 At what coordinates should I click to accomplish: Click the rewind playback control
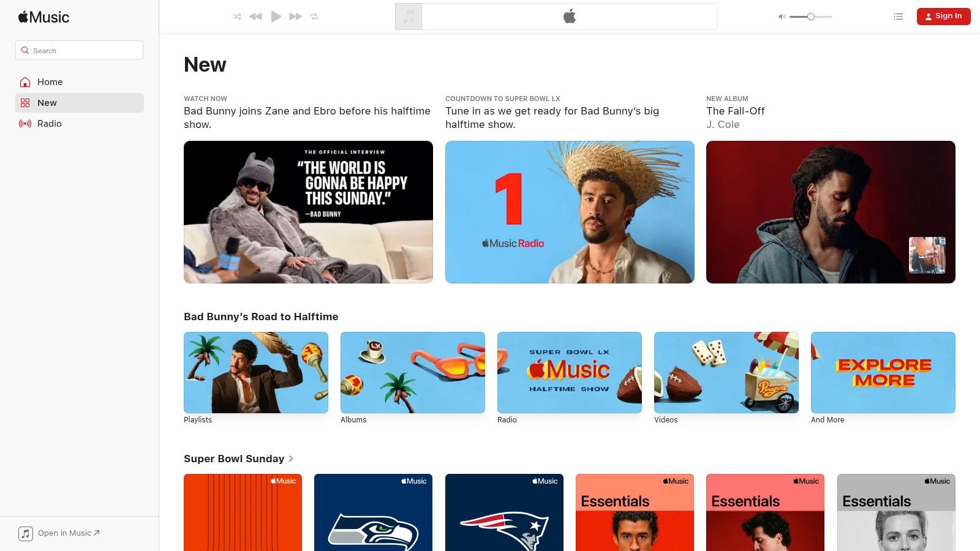pos(255,17)
